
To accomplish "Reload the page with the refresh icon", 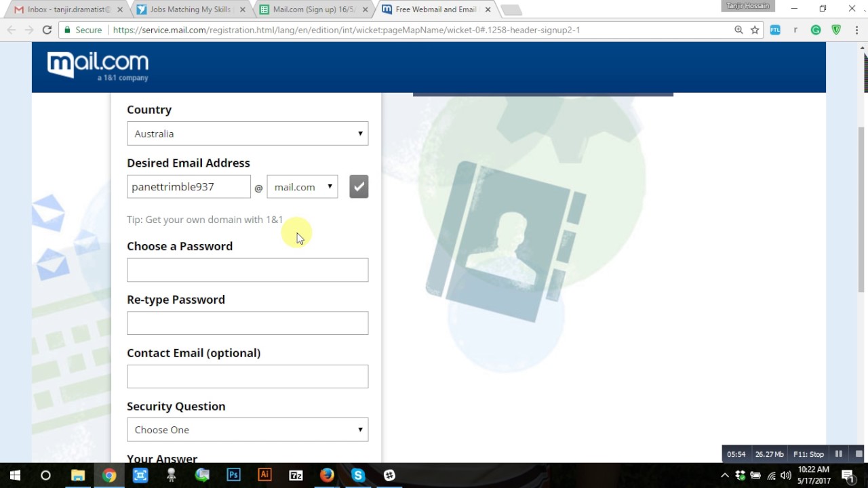I will (47, 30).
